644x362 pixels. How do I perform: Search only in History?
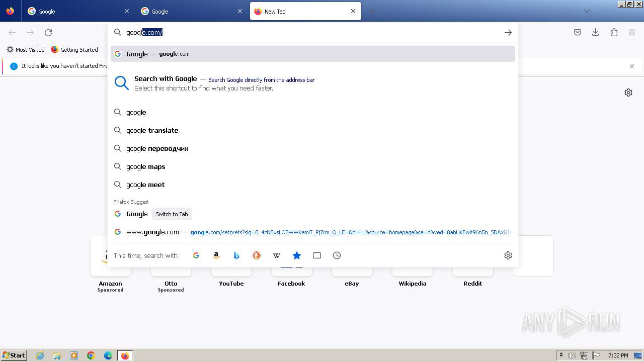[337, 255]
